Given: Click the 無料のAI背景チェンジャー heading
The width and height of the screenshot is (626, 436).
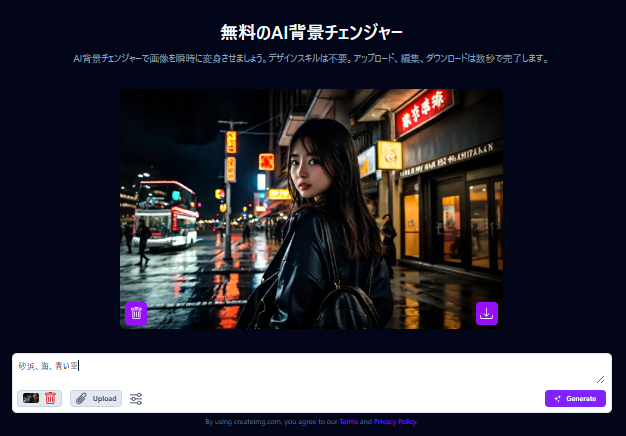Looking at the screenshot, I should click(312, 31).
